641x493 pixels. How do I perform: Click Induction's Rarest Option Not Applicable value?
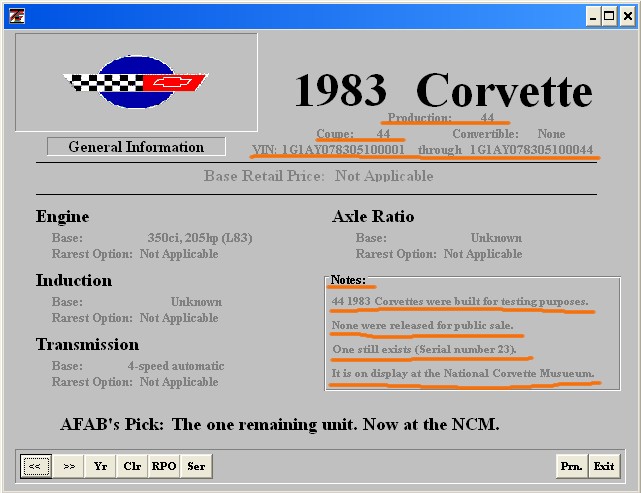point(179,318)
